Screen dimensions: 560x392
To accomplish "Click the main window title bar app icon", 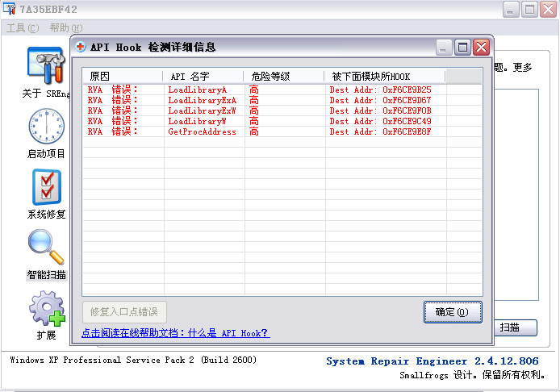I will [x=9, y=9].
